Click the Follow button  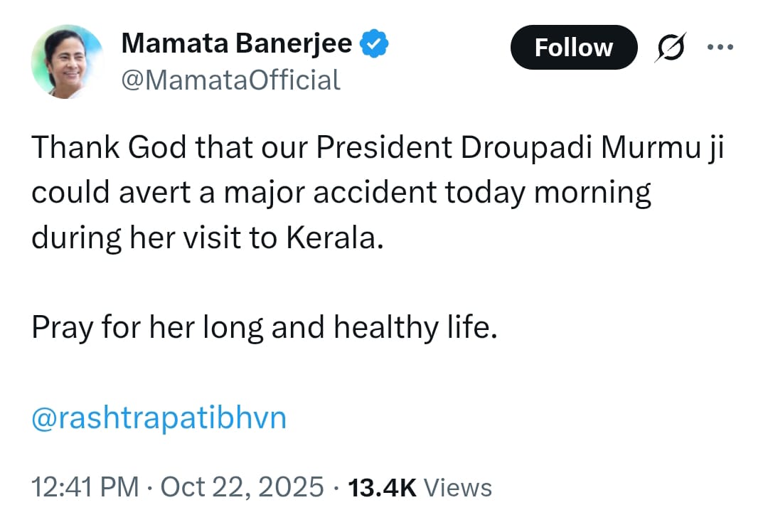click(573, 48)
